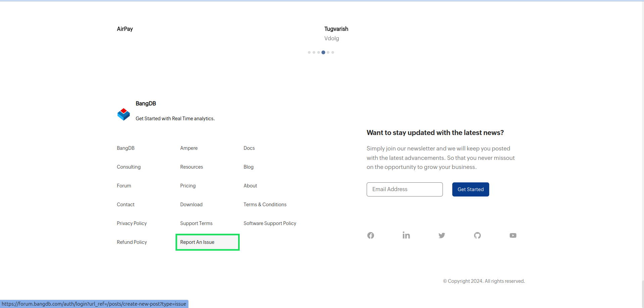Open the Resources link
Viewport: 644px width, 308px height.
pos(192,167)
